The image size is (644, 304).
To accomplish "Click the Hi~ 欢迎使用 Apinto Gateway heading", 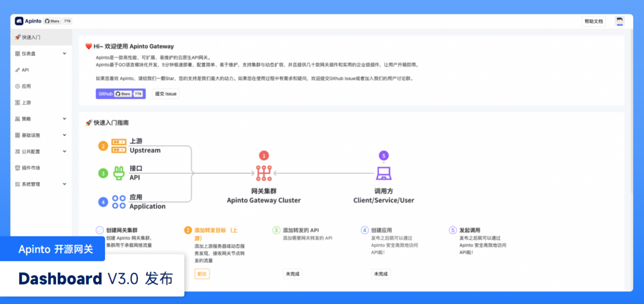I will (x=134, y=47).
